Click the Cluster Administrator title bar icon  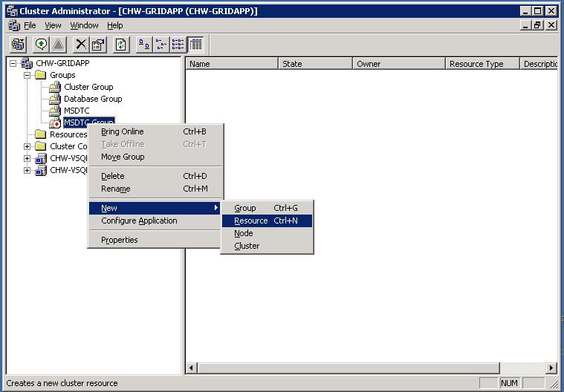point(12,11)
